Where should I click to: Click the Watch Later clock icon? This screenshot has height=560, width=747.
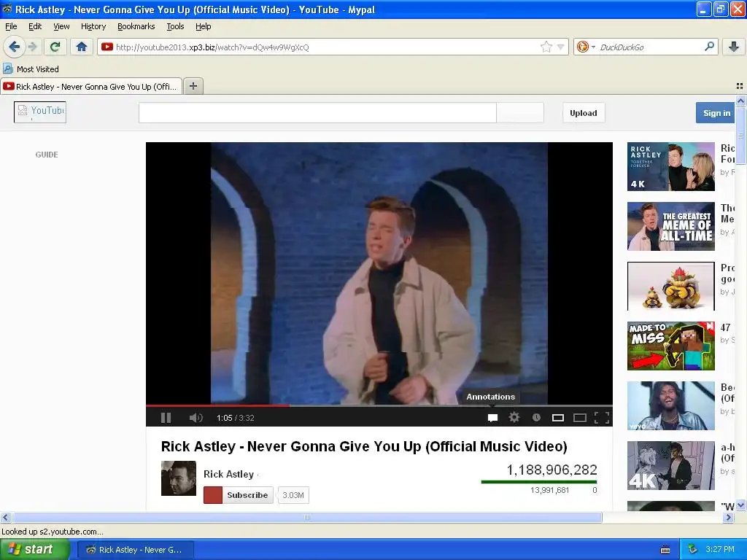pyautogui.click(x=536, y=418)
